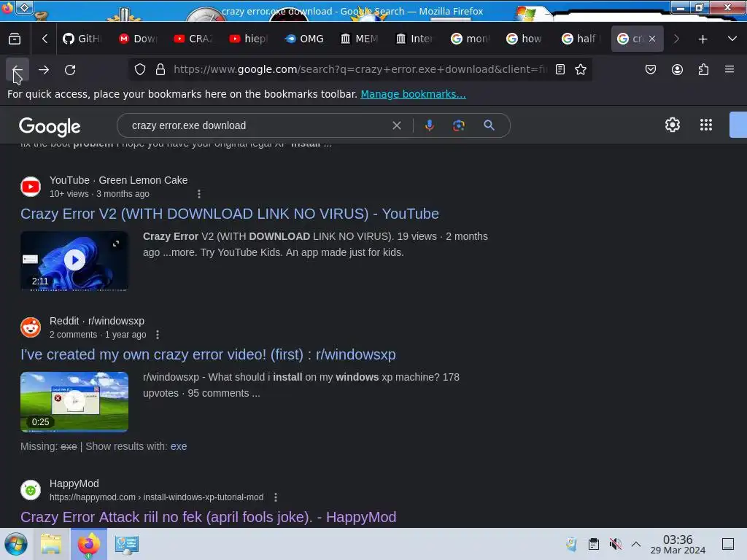The width and height of the screenshot is (747, 560).
Task: Click the Google sign-in blue button
Action: [x=738, y=125]
